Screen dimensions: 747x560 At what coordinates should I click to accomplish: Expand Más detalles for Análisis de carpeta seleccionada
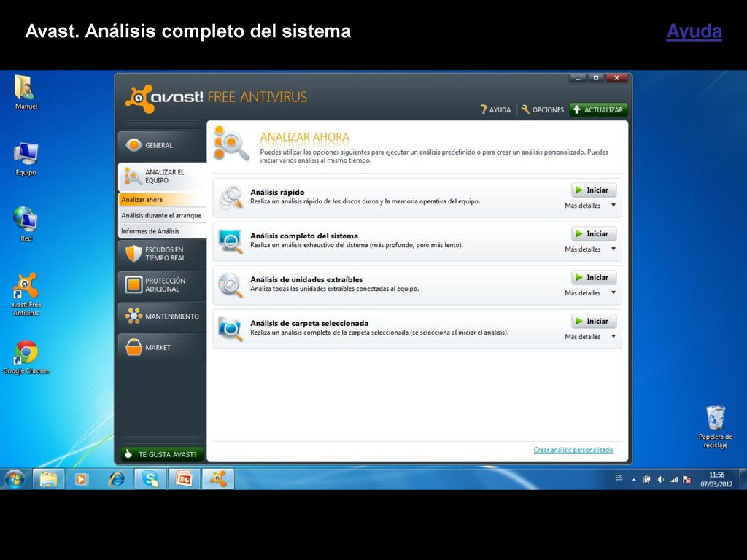pos(590,337)
